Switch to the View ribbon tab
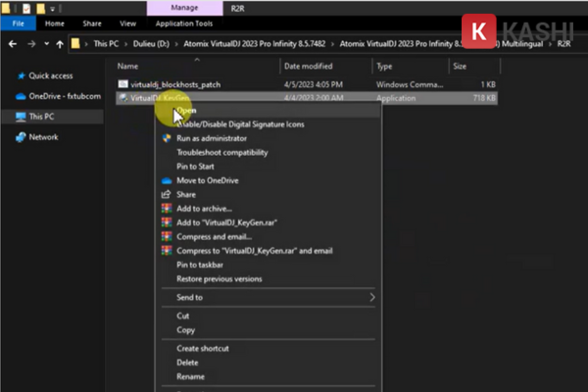Screen dimensions: 588x392 coord(127,23)
